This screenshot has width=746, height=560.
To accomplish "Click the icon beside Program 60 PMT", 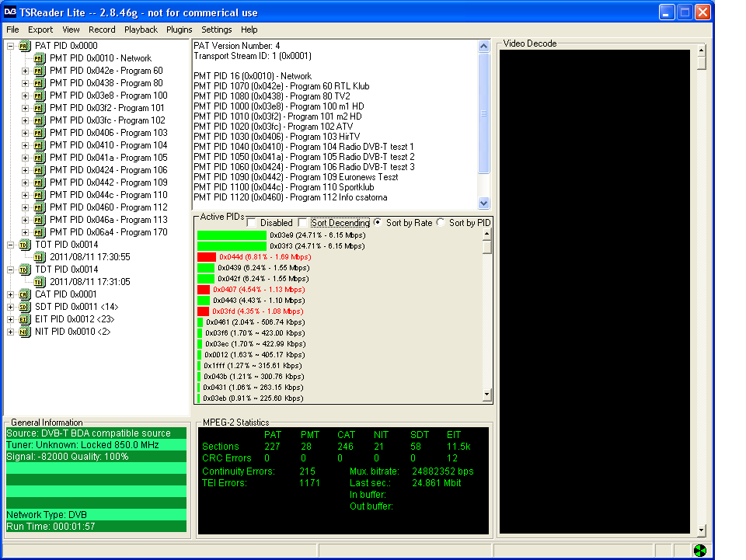I will pos(40,71).
